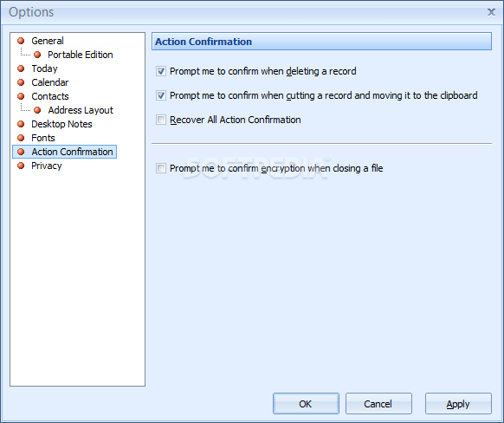Click the red bullet icon beside Desktop Notes
Viewport: 504px width, 423px height.
[21, 124]
